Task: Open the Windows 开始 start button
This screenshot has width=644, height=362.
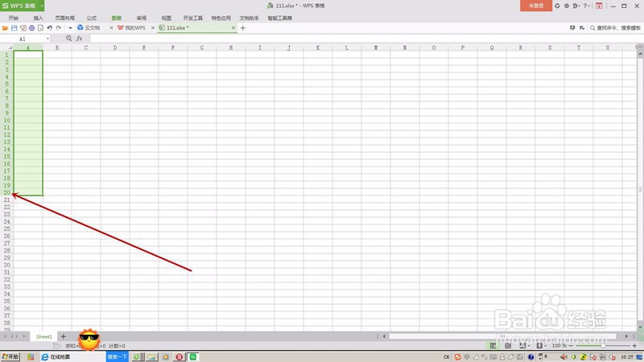Action: 10,357
